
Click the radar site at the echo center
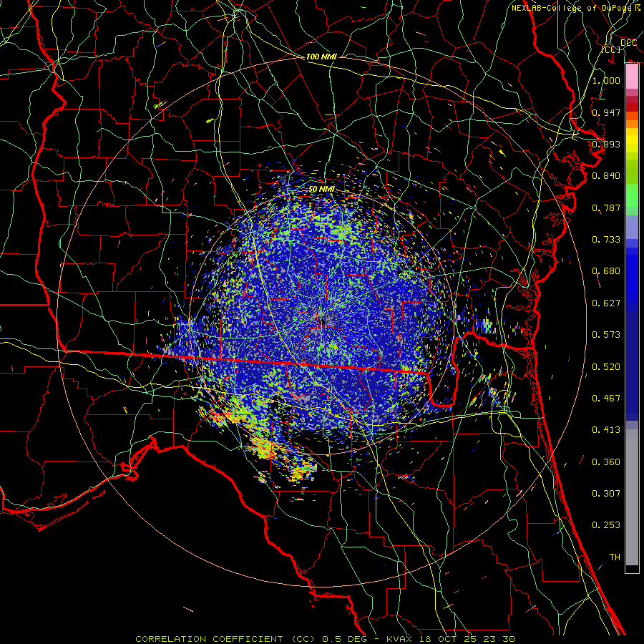pos(322,321)
